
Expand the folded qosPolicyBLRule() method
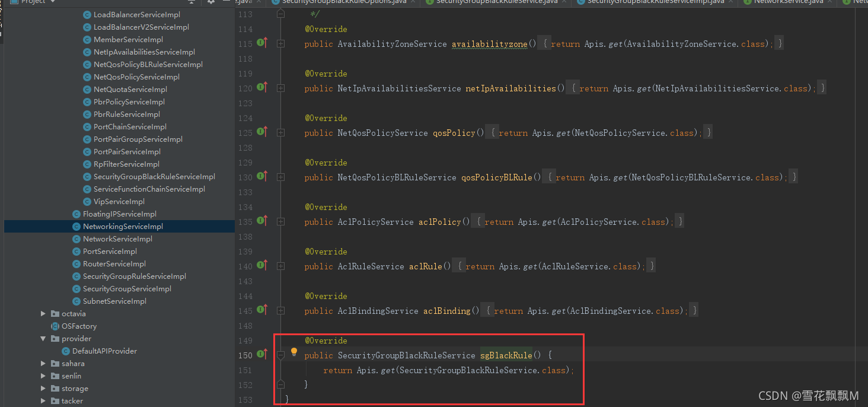tap(280, 177)
